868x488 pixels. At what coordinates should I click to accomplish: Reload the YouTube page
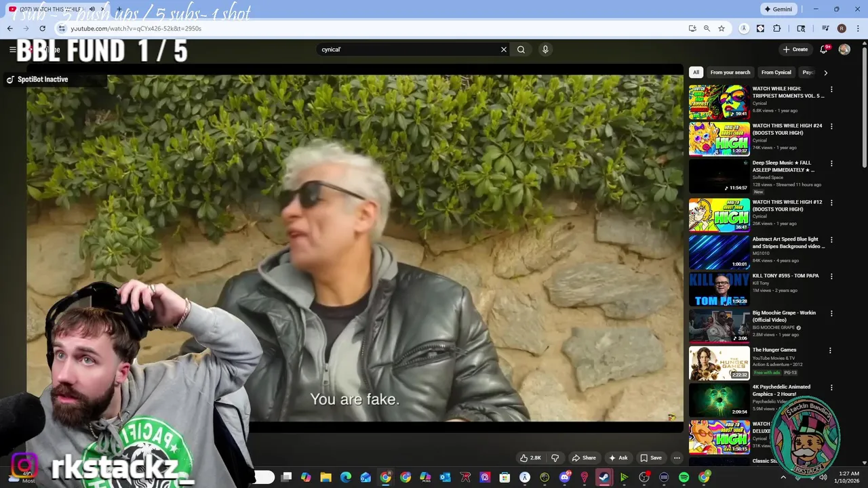tap(42, 28)
